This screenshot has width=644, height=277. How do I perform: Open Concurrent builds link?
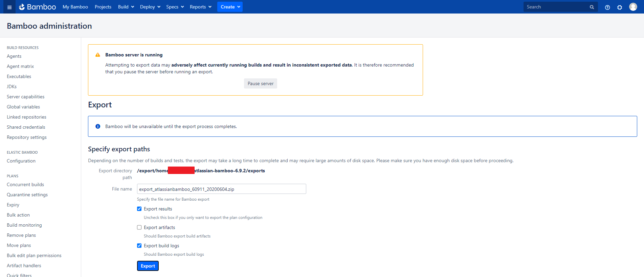(25, 184)
